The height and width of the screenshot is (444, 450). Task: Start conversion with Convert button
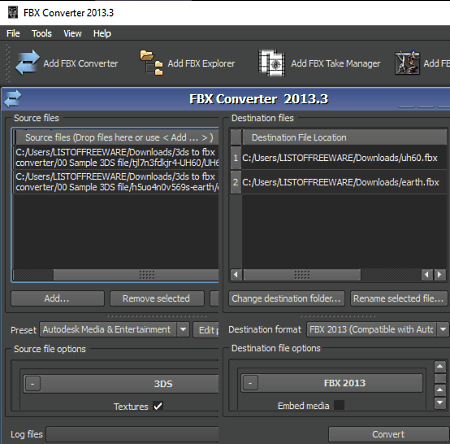pyautogui.click(x=388, y=434)
